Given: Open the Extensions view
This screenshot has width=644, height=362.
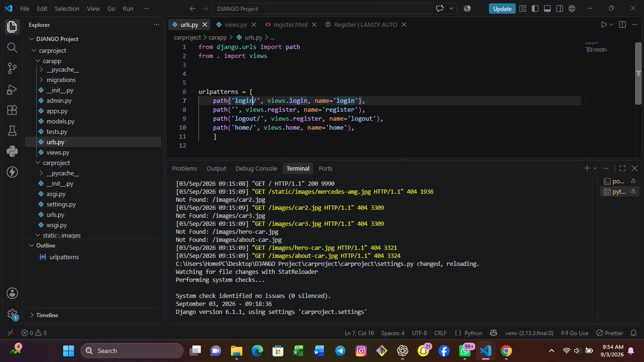Looking at the screenshot, I should pyautogui.click(x=12, y=110).
